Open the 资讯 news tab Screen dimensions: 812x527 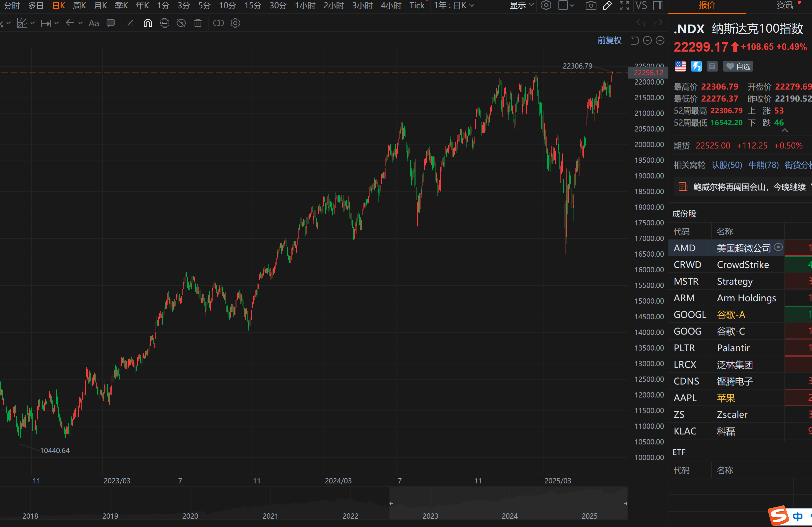pos(784,5)
